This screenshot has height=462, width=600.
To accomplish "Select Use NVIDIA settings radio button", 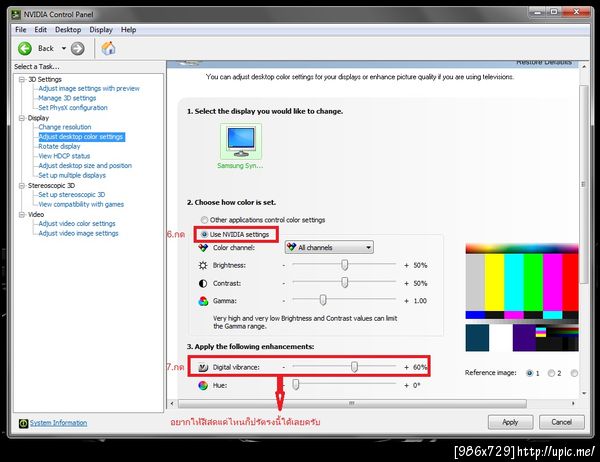I will 204,234.
